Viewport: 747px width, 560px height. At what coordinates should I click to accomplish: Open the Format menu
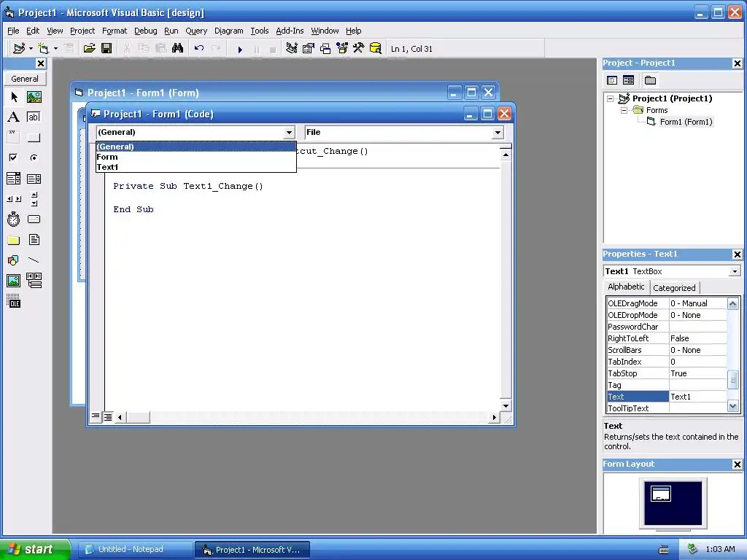click(115, 31)
